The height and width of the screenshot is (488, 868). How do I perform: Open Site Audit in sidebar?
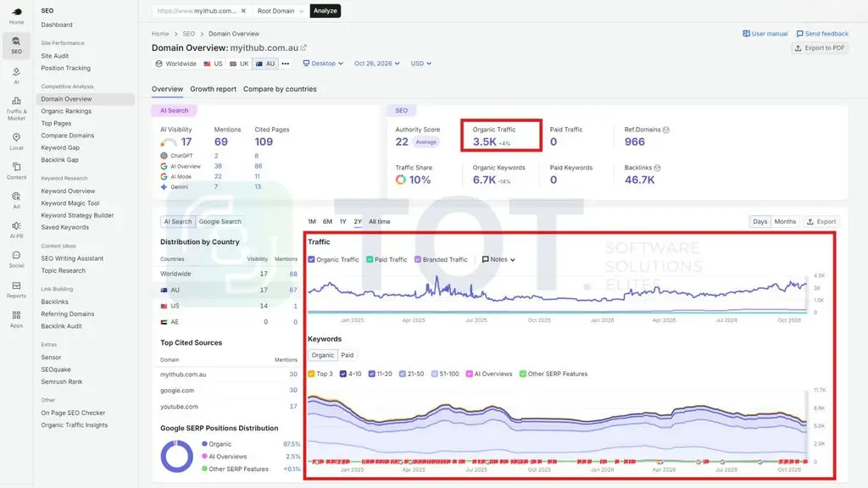(55, 56)
